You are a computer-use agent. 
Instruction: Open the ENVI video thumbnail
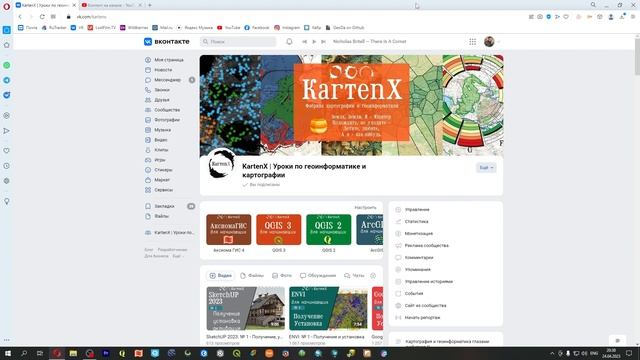point(328,309)
